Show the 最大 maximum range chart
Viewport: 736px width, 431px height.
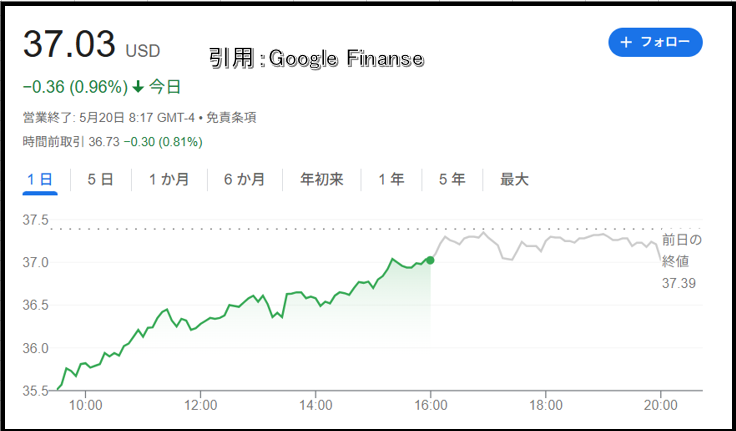(514, 179)
